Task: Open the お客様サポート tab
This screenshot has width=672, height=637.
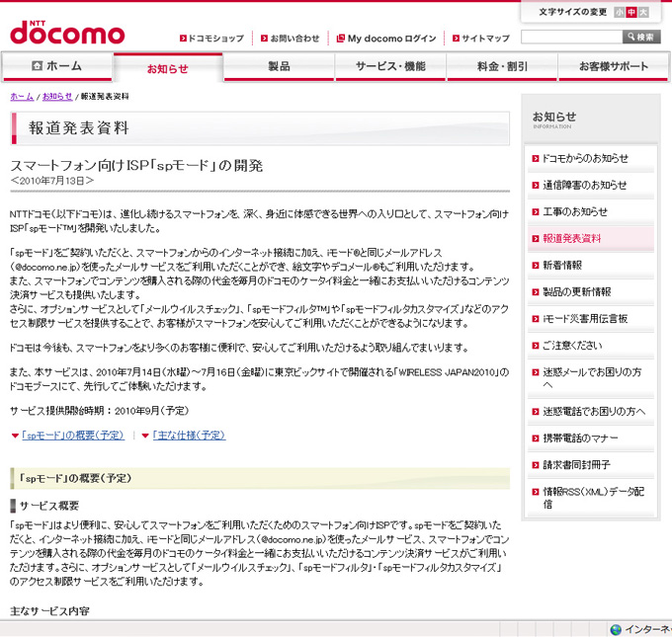Action: (614, 66)
